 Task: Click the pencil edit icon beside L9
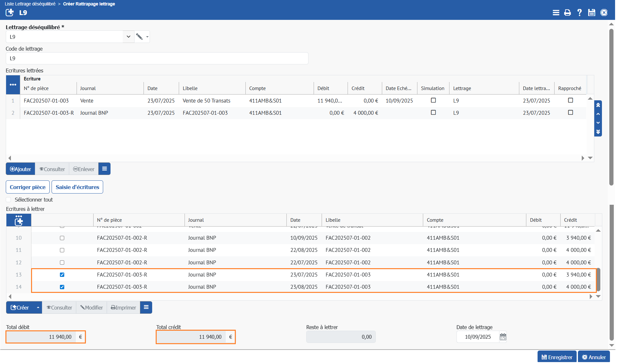139,37
